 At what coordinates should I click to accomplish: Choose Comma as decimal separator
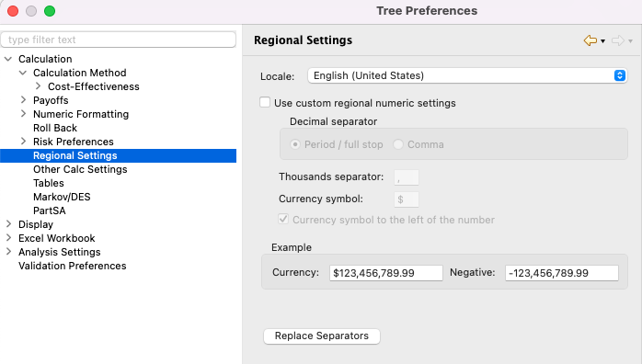pyautogui.click(x=398, y=144)
